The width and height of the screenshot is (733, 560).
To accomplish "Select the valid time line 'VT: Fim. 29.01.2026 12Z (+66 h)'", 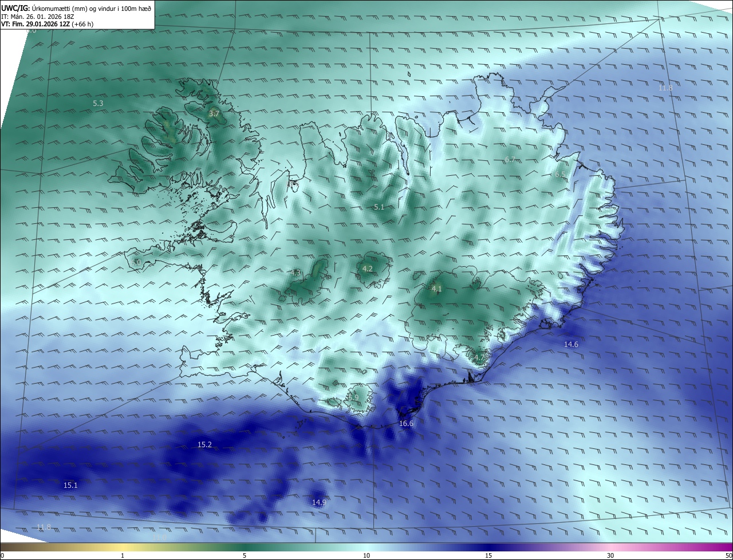I will [47, 24].
